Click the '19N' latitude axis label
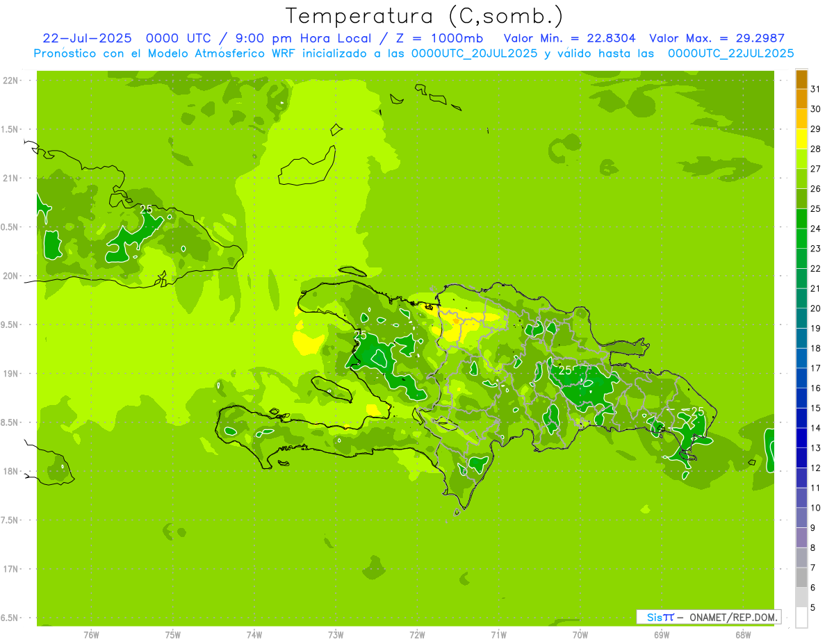Screen dimensions: 834x644 [x=11, y=374]
